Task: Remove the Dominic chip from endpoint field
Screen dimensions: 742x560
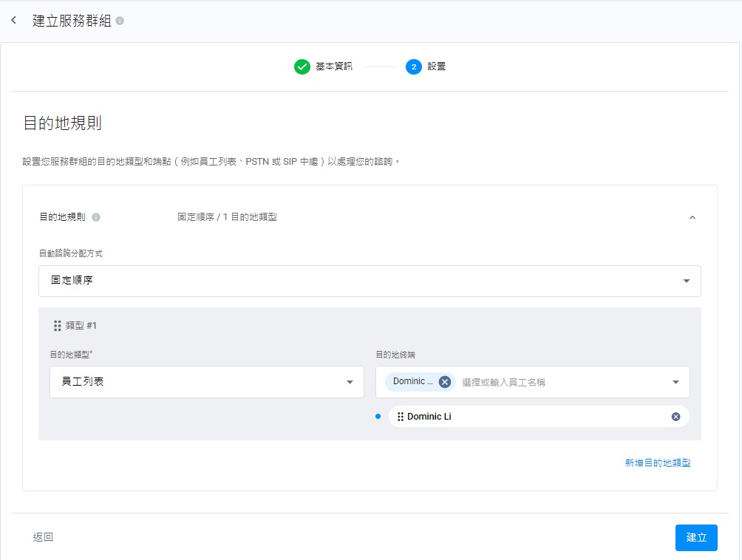Action: click(x=445, y=382)
